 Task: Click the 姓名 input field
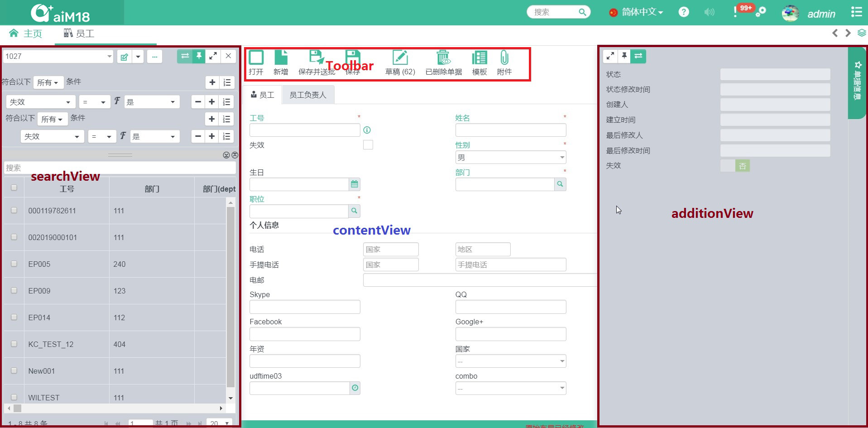(x=511, y=130)
